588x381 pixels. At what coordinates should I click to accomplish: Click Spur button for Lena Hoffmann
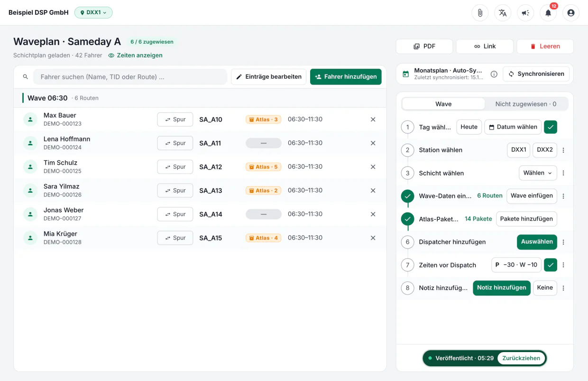(175, 143)
